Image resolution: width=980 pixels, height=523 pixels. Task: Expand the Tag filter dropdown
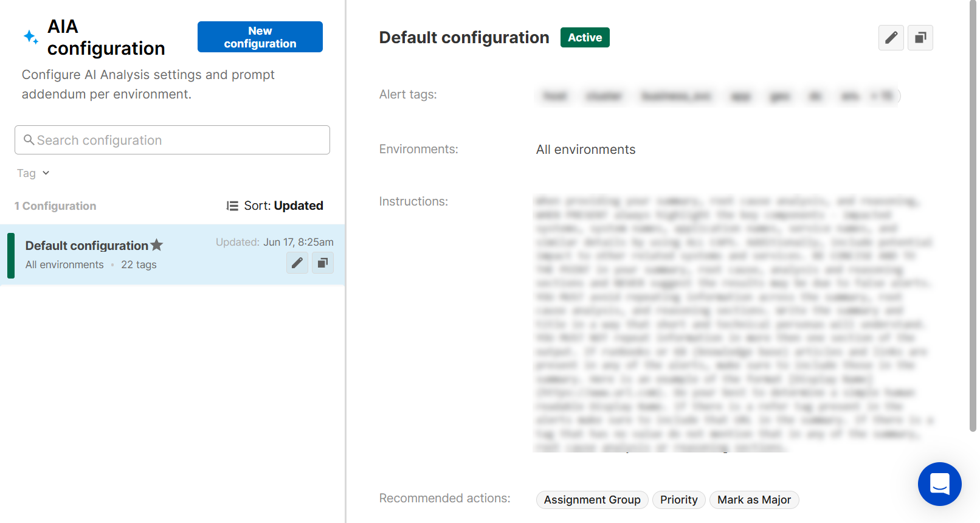click(33, 173)
